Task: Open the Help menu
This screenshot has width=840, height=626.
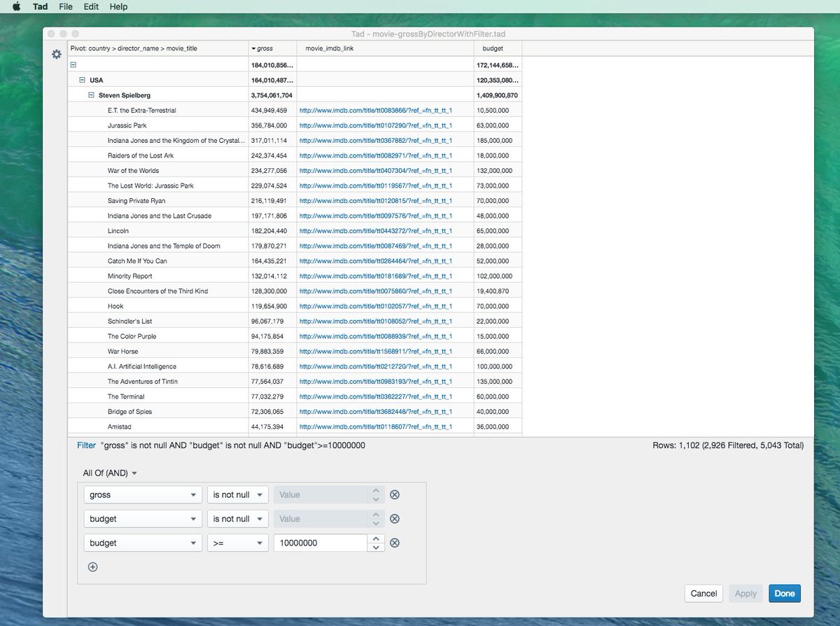Action: click(x=118, y=6)
